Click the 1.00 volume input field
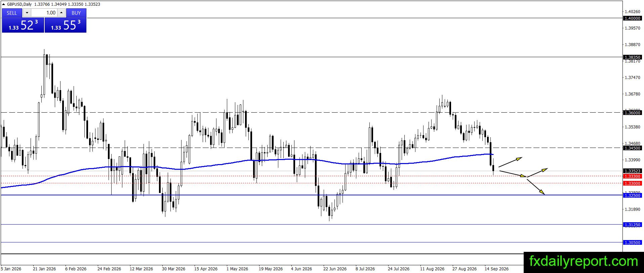Screen dimensions: 644x273 coord(44,13)
